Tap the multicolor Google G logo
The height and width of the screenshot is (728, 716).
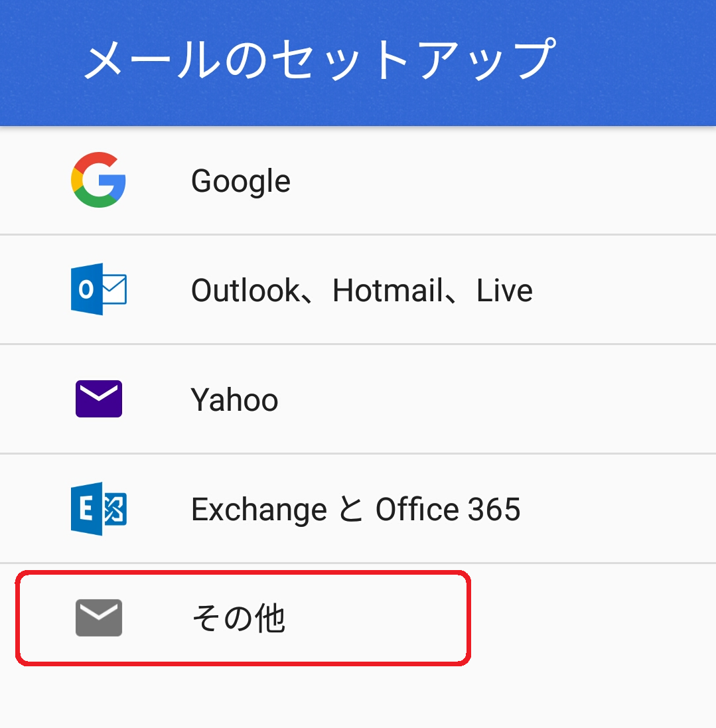pos(98,180)
